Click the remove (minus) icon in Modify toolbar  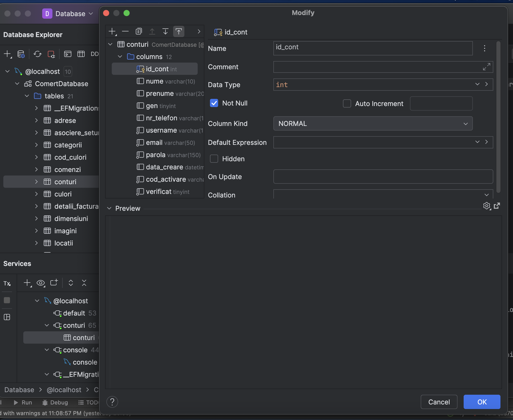pos(125,31)
